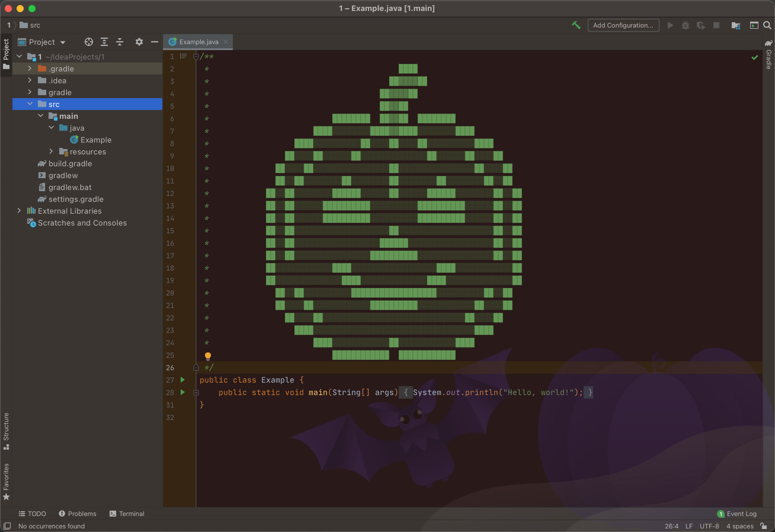Toggle the fold marker on line 26
Screen dimensions: 775x532
click(196, 368)
